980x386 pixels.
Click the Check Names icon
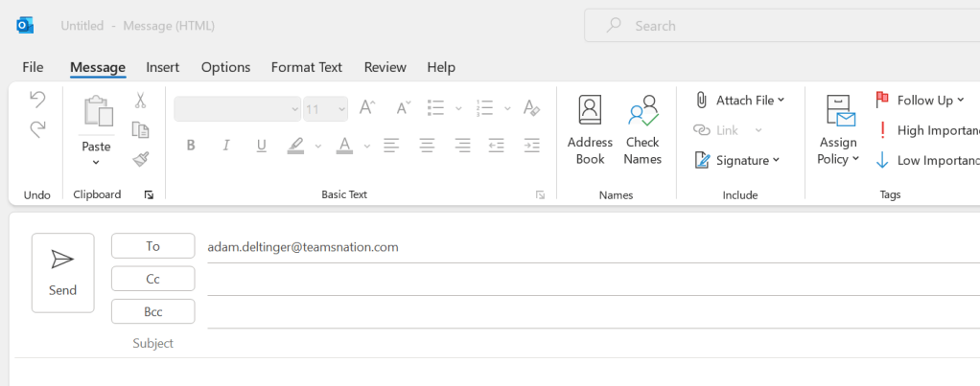(642, 130)
